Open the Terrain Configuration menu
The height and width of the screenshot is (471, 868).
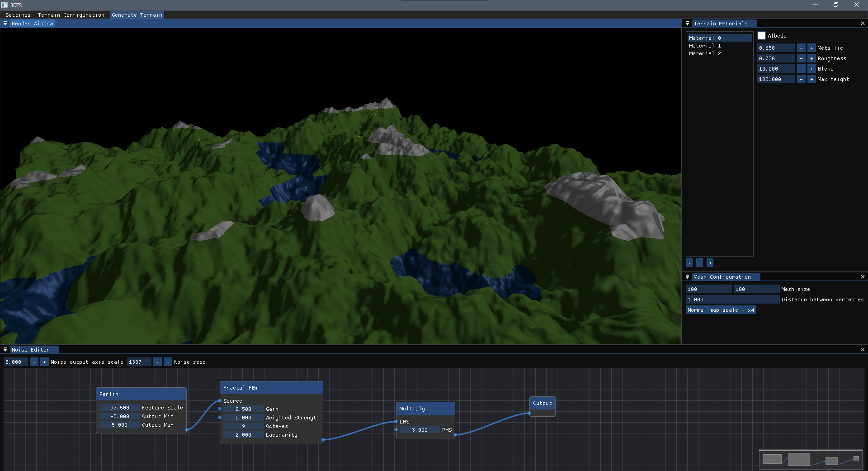pyautogui.click(x=71, y=15)
